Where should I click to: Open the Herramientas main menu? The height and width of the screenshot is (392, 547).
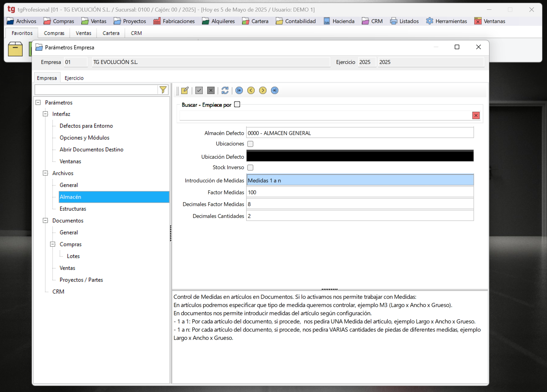coord(447,21)
